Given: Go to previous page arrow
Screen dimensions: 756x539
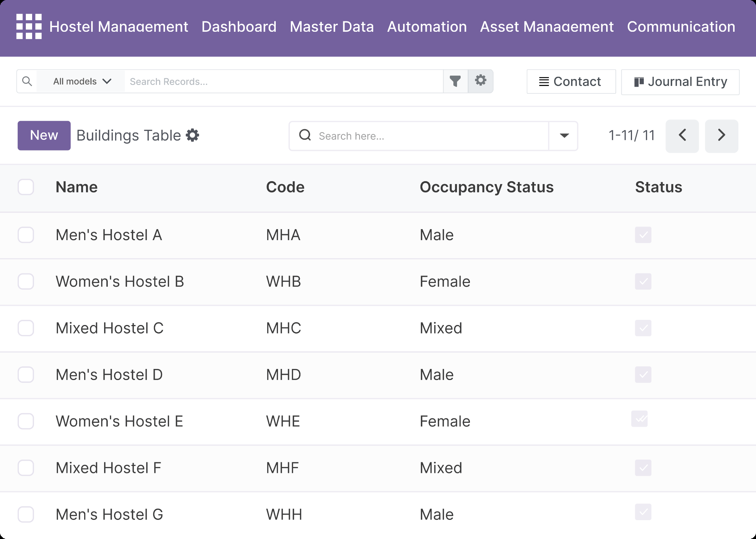Looking at the screenshot, I should pos(682,135).
